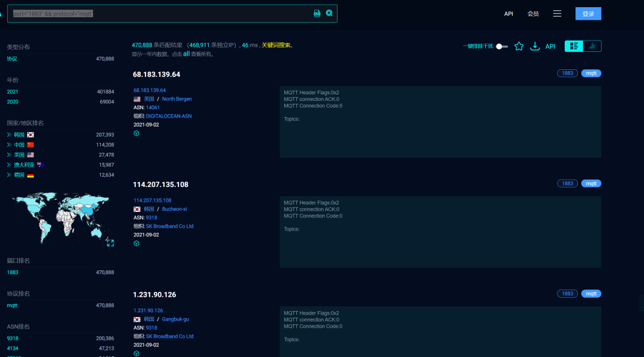Switch to the list view mode
The width and height of the screenshot is (644, 357).
pyautogui.click(x=574, y=46)
